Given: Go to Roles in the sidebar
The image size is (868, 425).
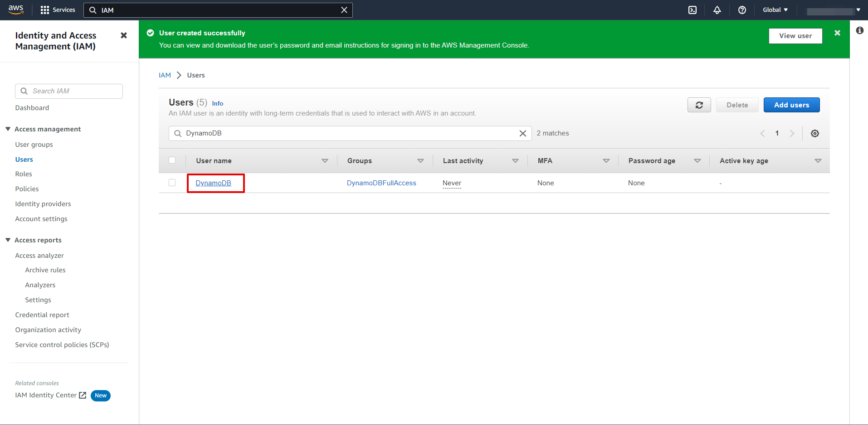Looking at the screenshot, I should tap(24, 174).
